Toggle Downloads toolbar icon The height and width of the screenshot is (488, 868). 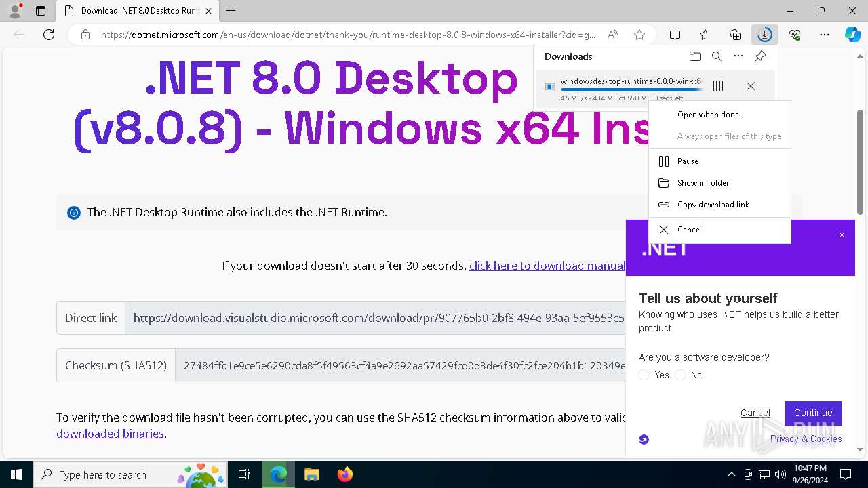tap(765, 35)
